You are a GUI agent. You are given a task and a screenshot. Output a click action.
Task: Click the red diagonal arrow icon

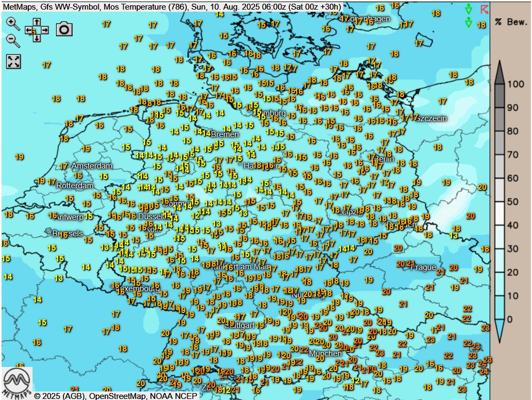pyautogui.click(x=484, y=9)
